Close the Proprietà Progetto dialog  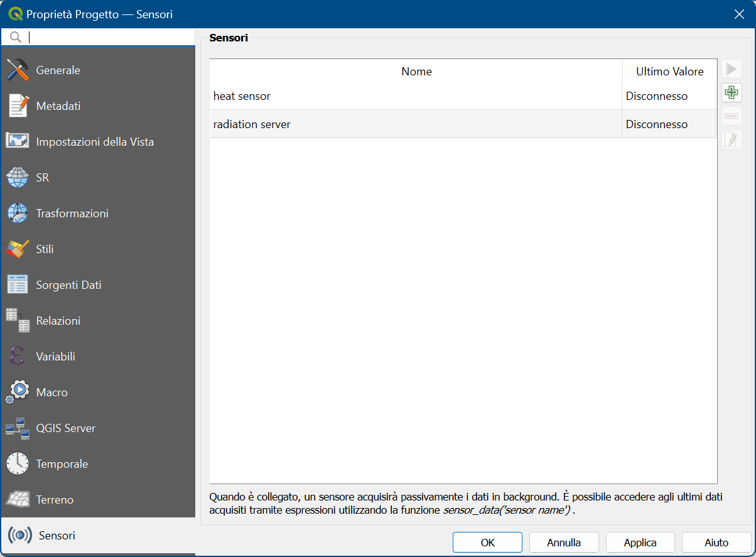739,14
